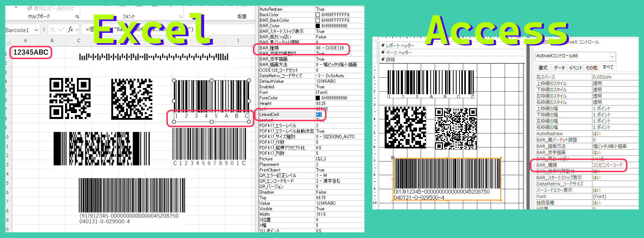The height and width of the screenshot is (238, 644).
Task: Click the formula bar cancel X icon
Action: click(52, 30)
